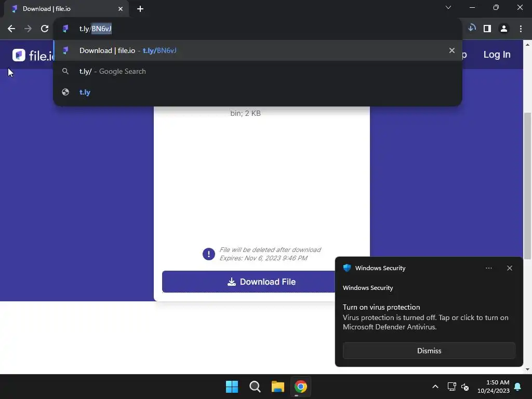The image size is (532, 399).
Task: Open the Windows Start menu
Action: (232, 387)
